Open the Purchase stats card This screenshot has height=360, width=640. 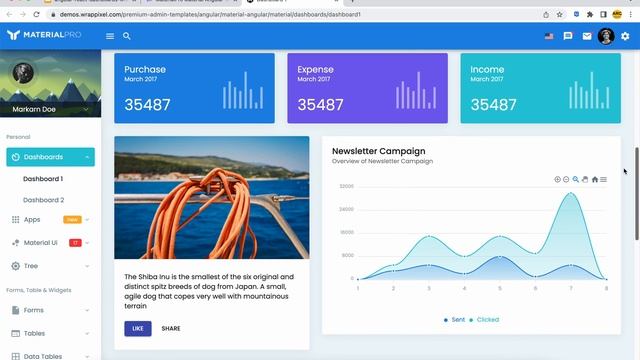[194, 88]
